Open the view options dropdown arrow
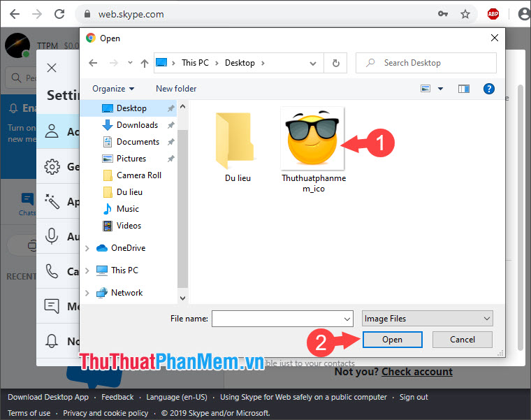531x420 pixels. [440, 89]
